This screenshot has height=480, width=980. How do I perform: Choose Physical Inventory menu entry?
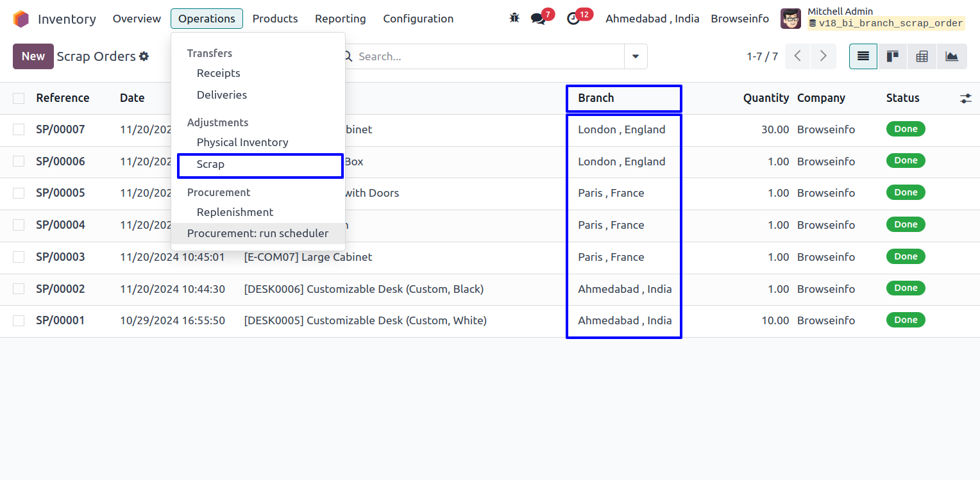[242, 142]
